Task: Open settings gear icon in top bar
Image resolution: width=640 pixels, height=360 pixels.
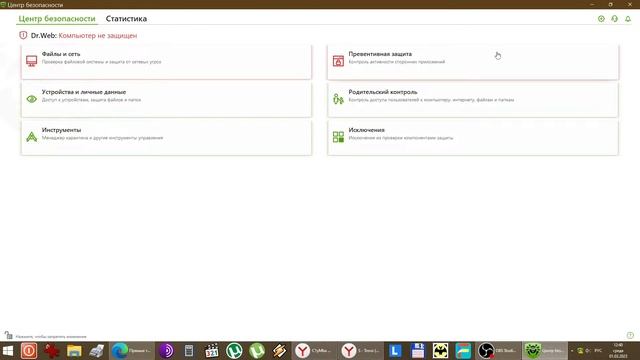Action: pyautogui.click(x=601, y=19)
